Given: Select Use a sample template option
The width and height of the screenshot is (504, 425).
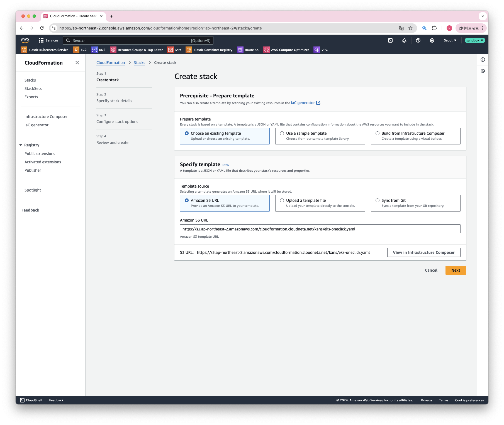Looking at the screenshot, I should (x=320, y=136).
